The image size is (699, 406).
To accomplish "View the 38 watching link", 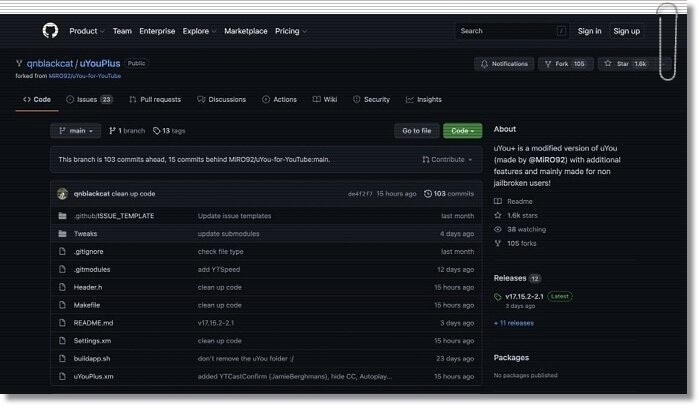I will [x=520, y=229].
